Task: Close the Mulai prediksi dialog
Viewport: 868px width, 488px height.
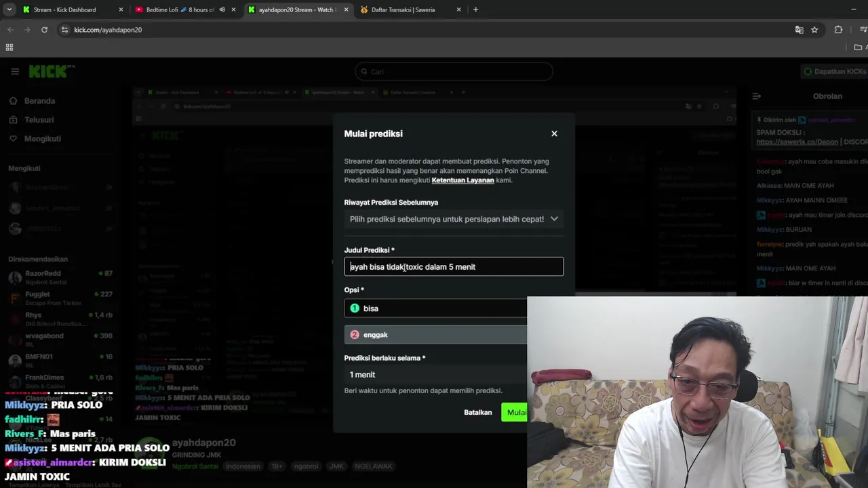Action: click(554, 134)
